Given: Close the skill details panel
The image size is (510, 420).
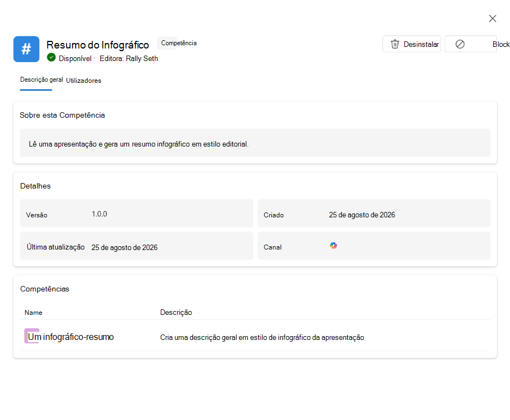Looking at the screenshot, I should click(493, 19).
